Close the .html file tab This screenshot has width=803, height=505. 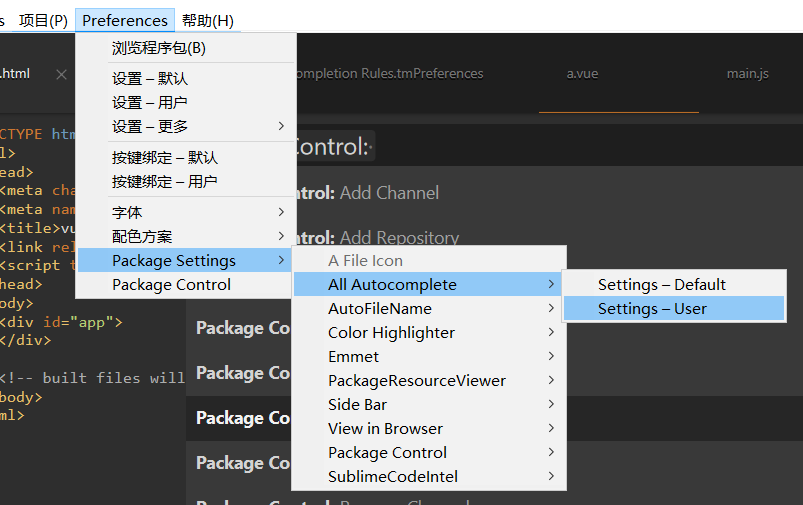click(x=61, y=74)
